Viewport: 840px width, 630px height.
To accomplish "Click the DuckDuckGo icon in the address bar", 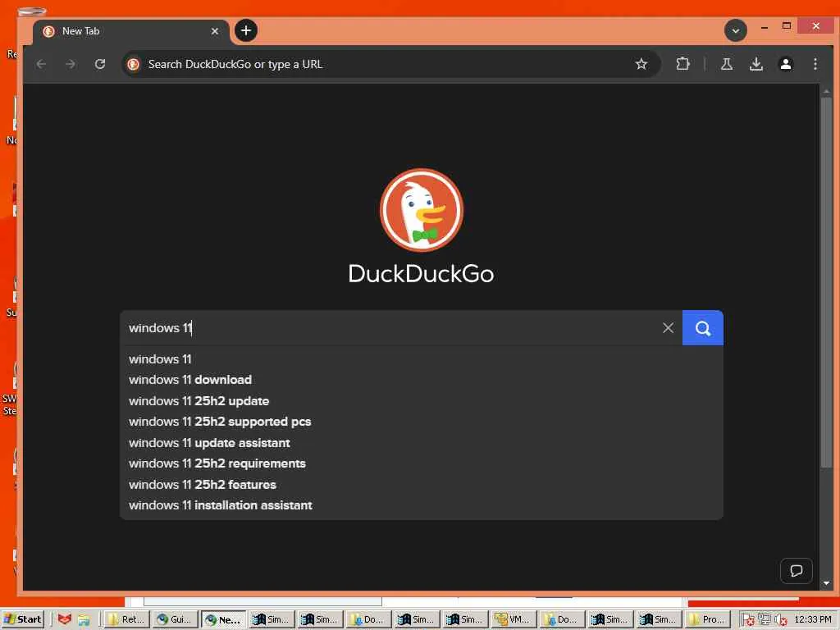I will [x=134, y=64].
